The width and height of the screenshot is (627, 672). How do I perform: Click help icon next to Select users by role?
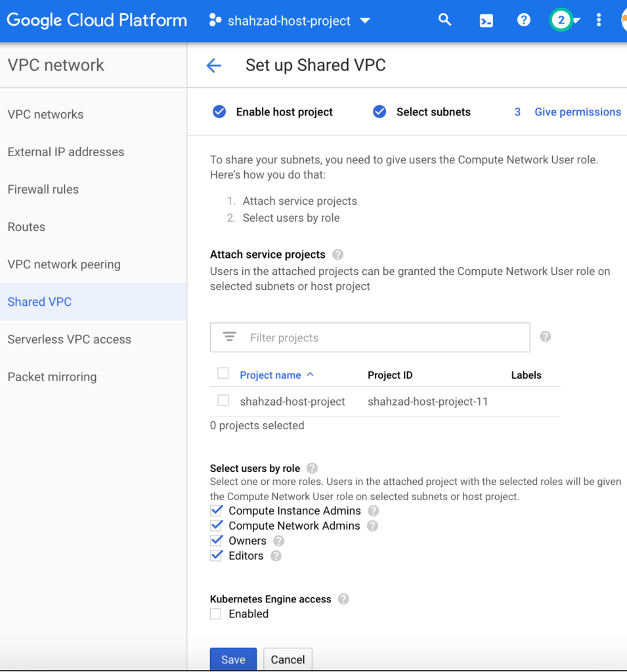[x=313, y=468]
